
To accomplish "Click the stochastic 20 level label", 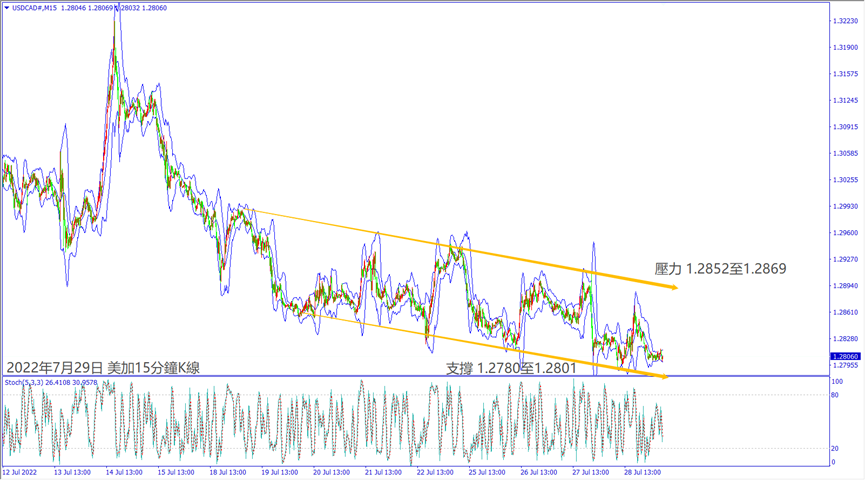I will (834, 448).
